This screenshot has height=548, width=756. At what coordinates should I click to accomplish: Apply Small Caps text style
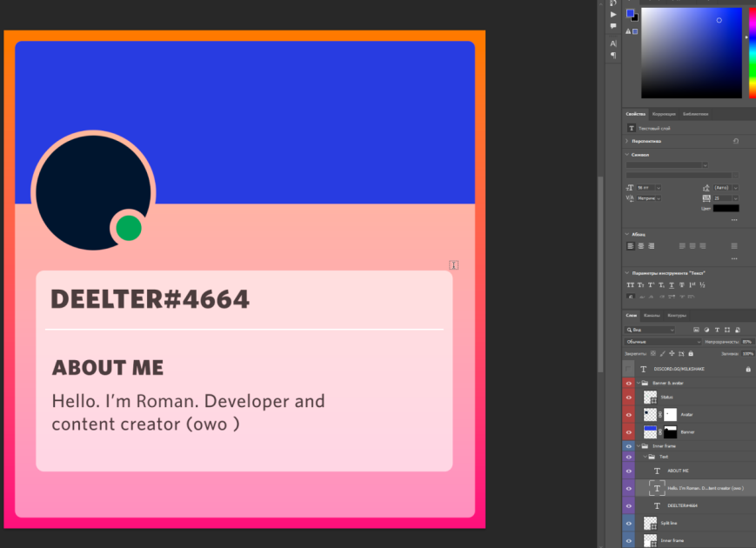641,284
